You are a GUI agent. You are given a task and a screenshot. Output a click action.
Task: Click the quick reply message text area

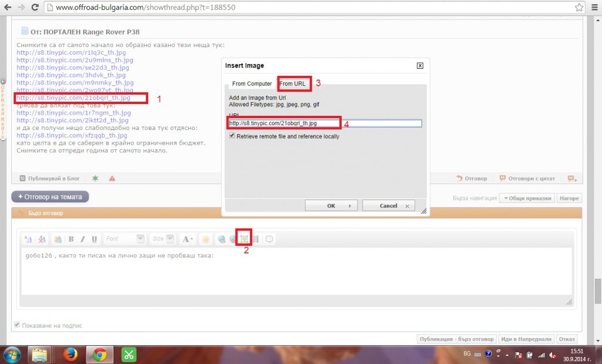[296, 272]
